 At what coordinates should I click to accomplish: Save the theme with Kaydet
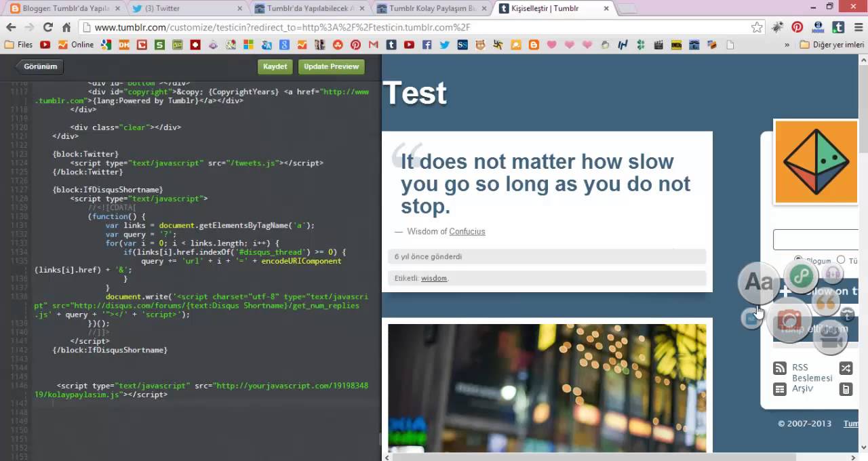275,66
